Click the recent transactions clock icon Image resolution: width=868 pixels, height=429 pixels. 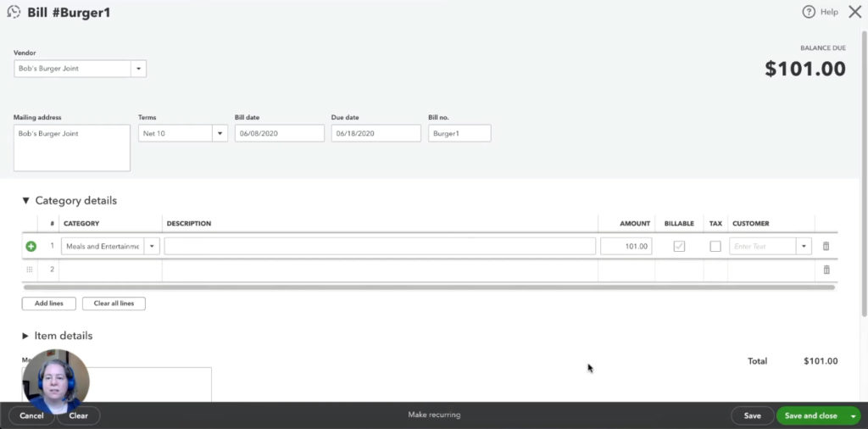click(x=14, y=13)
